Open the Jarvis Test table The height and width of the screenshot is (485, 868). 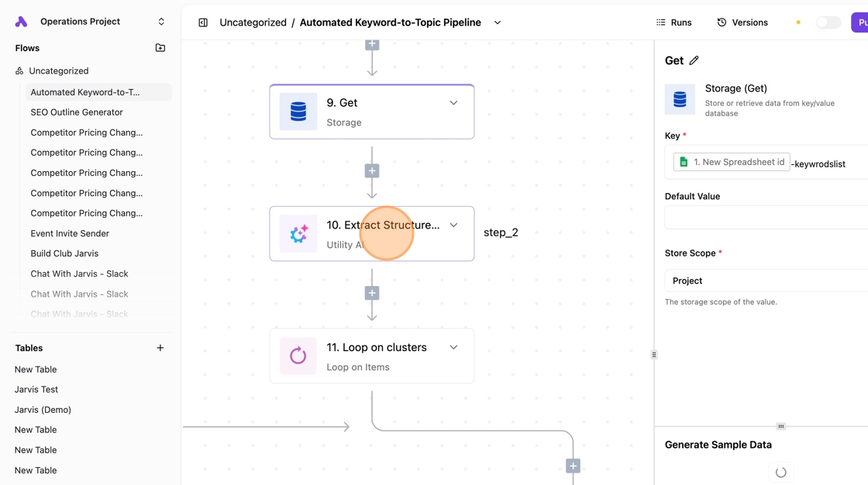pos(36,390)
